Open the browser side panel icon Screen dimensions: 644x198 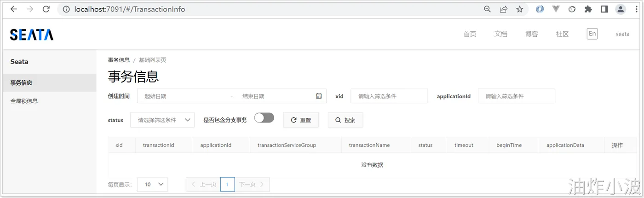tap(604, 9)
